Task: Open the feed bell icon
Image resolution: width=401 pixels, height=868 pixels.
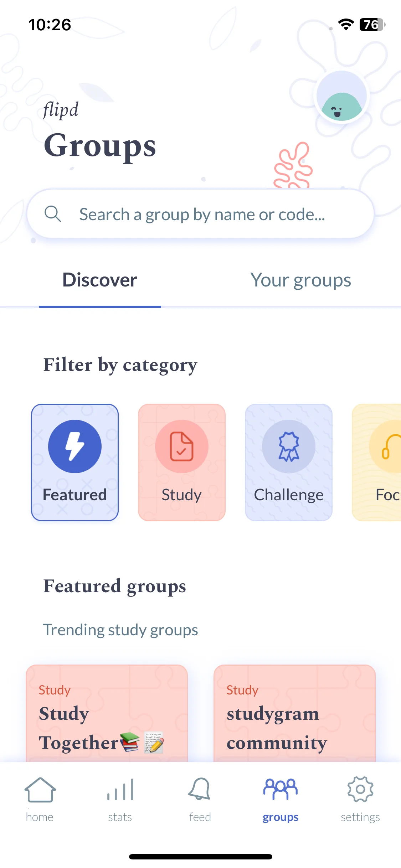Action: (x=200, y=789)
